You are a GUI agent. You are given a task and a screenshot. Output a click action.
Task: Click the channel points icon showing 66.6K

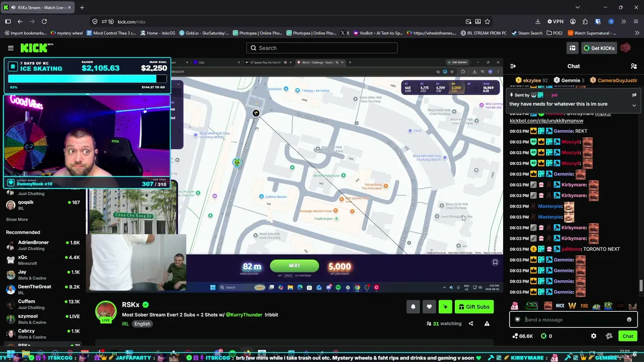point(515,336)
